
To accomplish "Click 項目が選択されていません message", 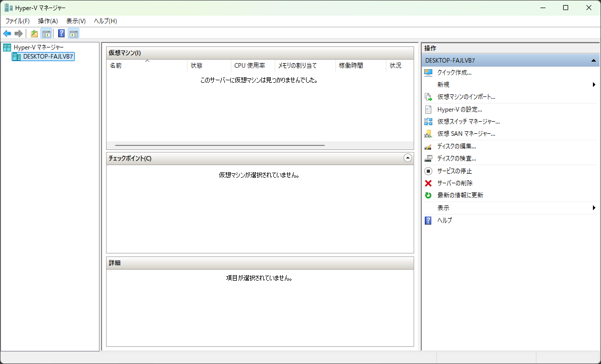I will (x=260, y=278).
